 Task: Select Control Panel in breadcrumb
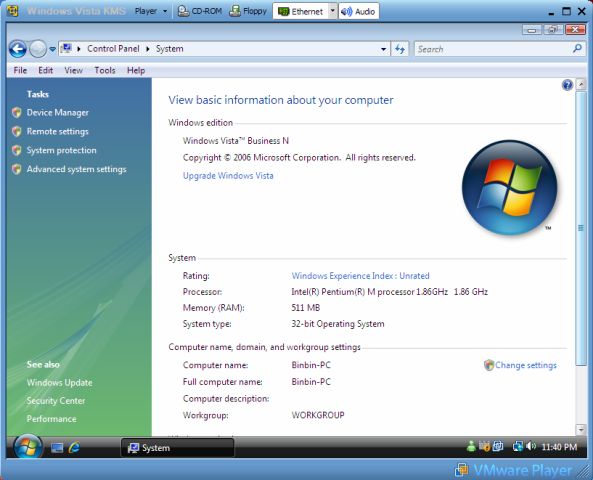click(x=113, y=49)
